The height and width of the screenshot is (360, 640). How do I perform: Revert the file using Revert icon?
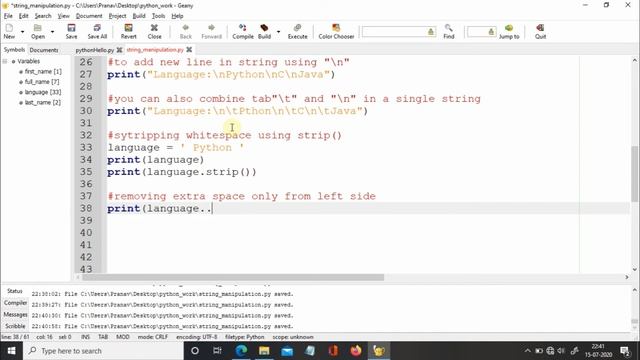[x=129, y=31]
